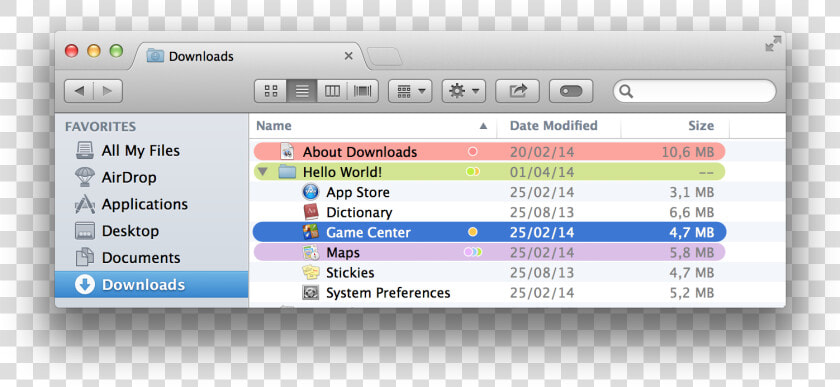Click the About Downloads file icon

click(x=288, y=152)
